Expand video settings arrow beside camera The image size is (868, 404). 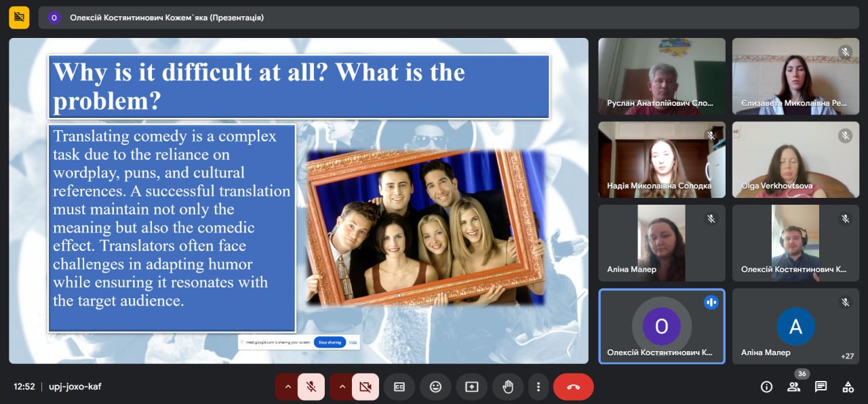(342, 387)
